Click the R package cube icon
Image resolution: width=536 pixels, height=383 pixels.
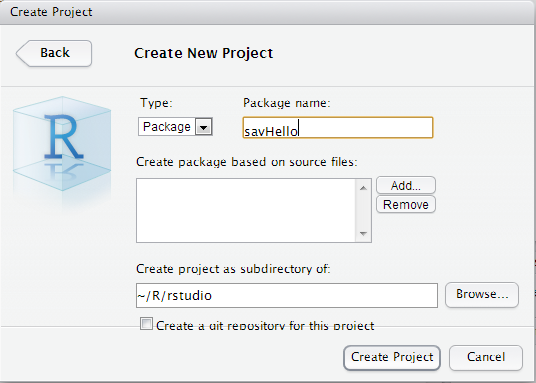coord(62,144)
